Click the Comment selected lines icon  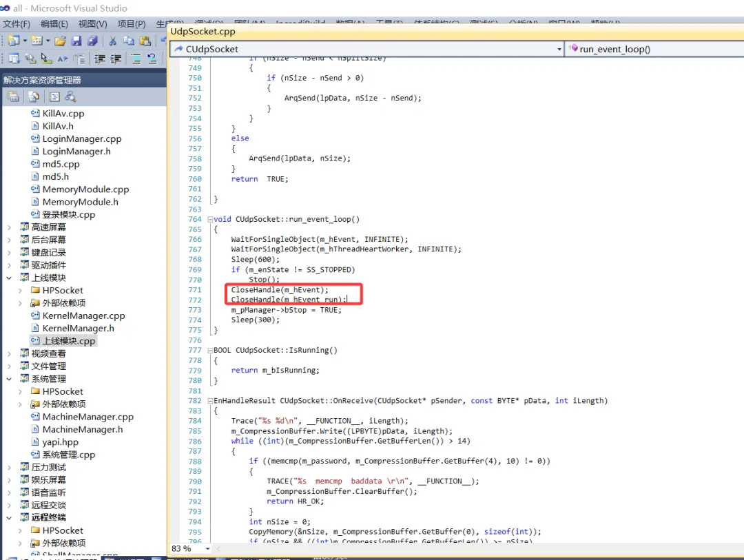(136, 59)
